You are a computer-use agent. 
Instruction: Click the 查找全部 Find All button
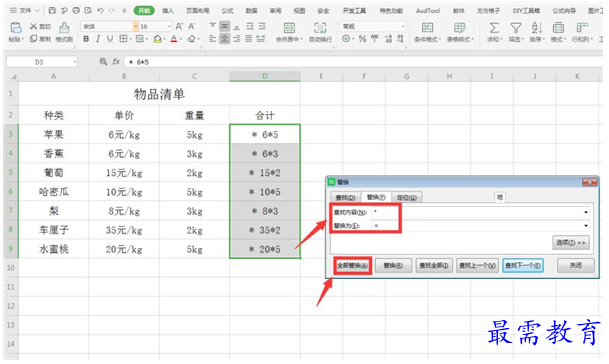tap(434, 266)
